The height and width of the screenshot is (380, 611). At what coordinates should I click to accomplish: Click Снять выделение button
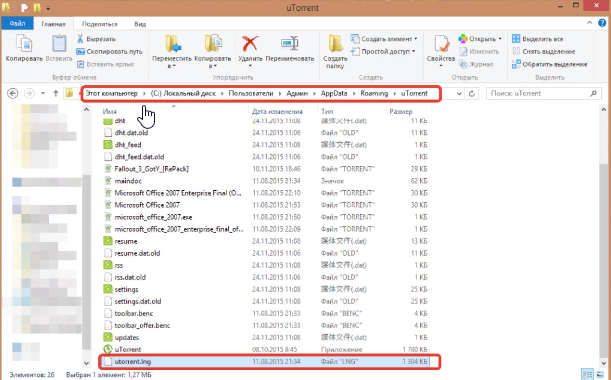[x=544, y=51]
